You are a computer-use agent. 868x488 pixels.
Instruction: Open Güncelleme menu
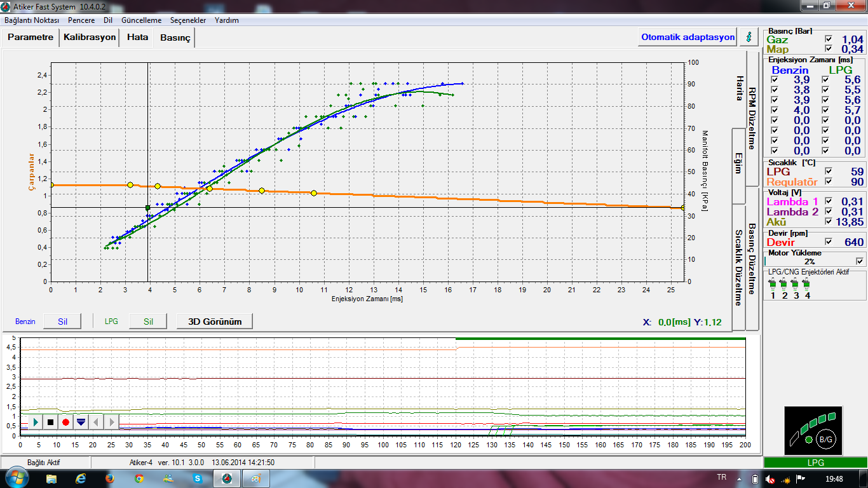142,20
